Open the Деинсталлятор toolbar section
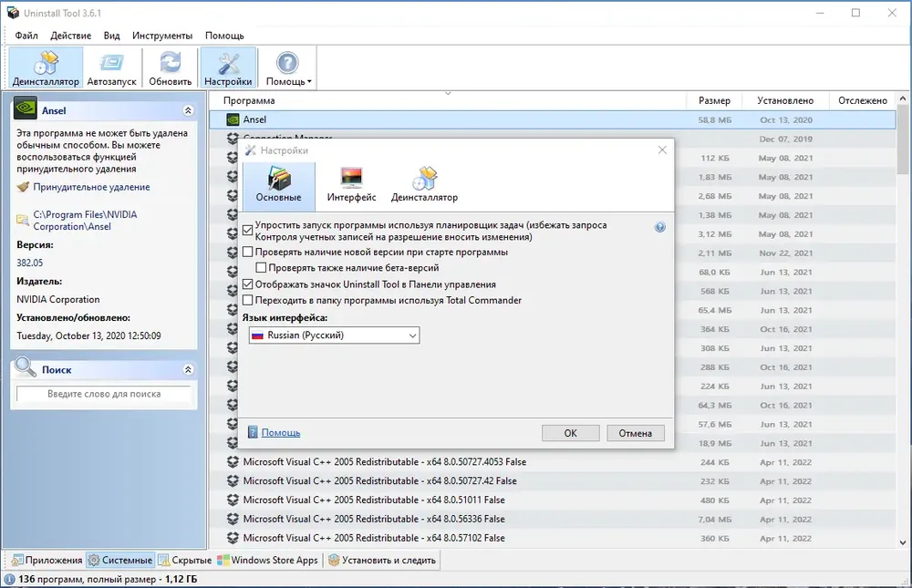The height and width of the screenshot is (588, 912). pyautogui.click(x=46, y=68)
